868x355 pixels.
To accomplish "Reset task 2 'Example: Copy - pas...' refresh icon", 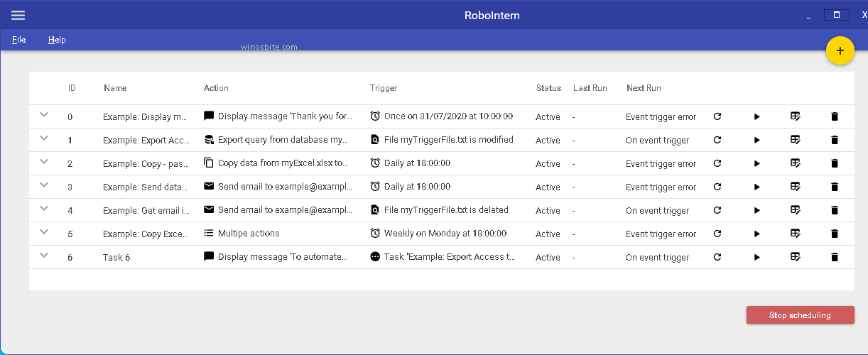I will (x=717, y=163).
